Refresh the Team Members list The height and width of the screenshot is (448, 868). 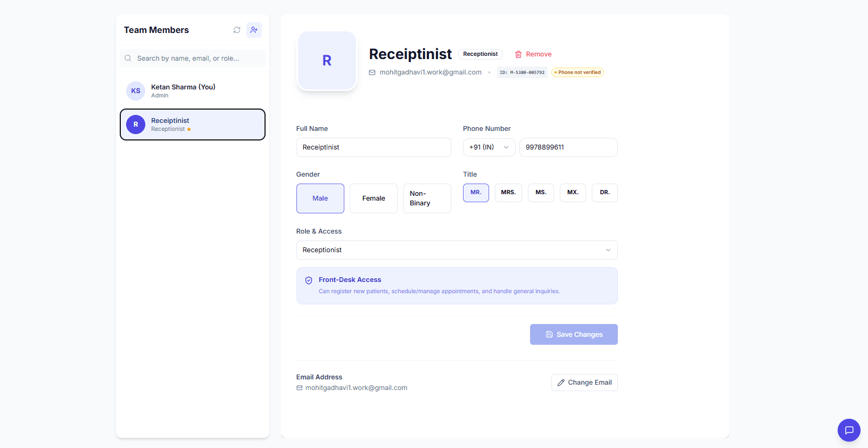click(237, 30)
